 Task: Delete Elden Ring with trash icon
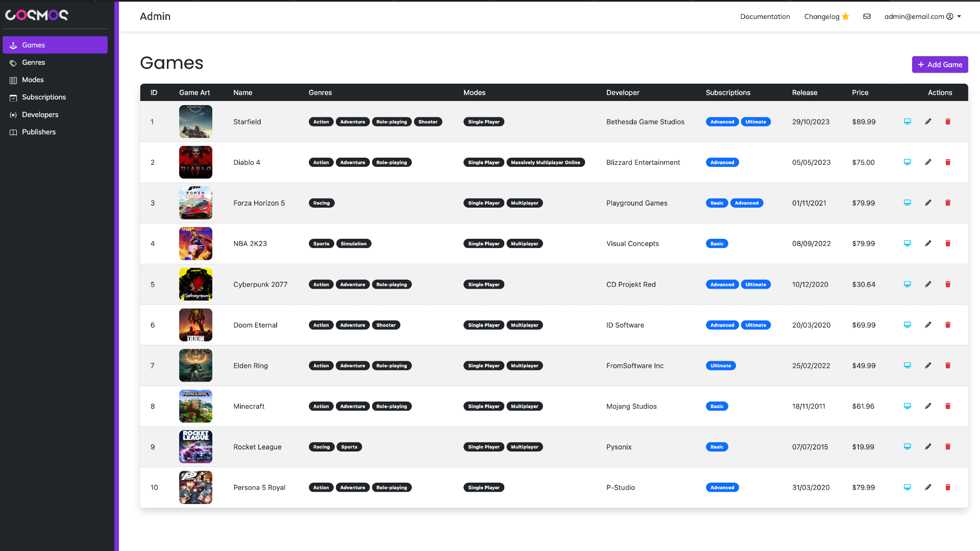[948, 365]
